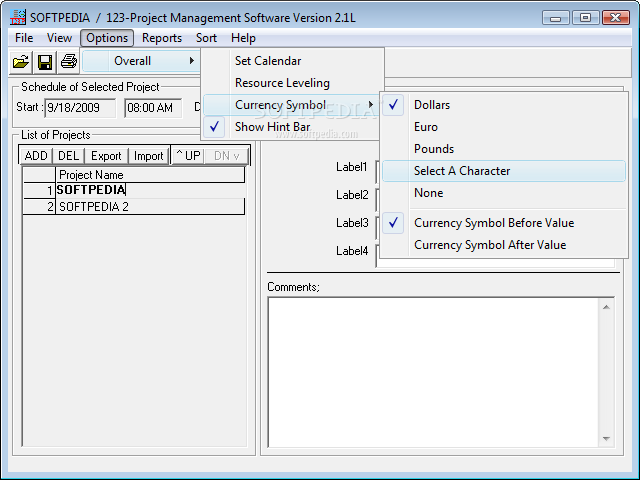This screenshot has height=480, width=640.
Task: Click the Save floppy disk icon
Action: coord(45,62)
